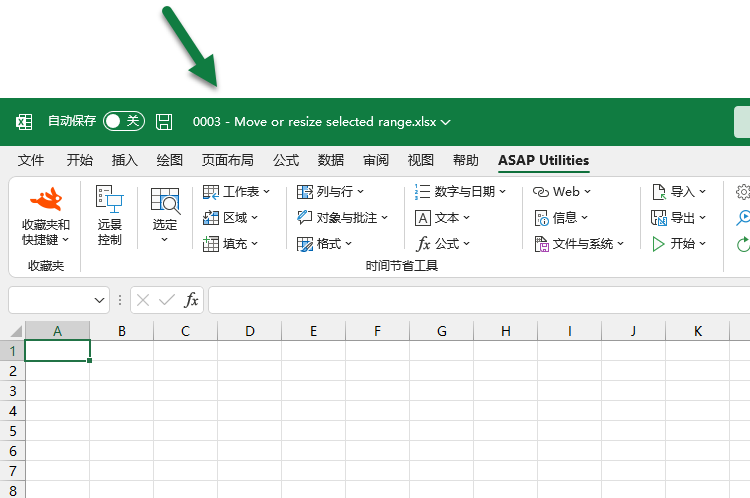Open the file name dropdown chevron

[445, 122]
